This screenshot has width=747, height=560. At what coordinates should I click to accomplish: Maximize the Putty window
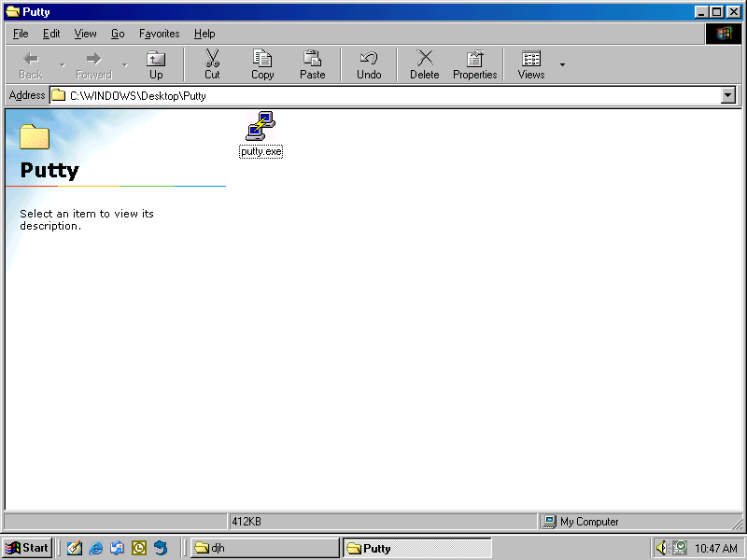(716, 12)
